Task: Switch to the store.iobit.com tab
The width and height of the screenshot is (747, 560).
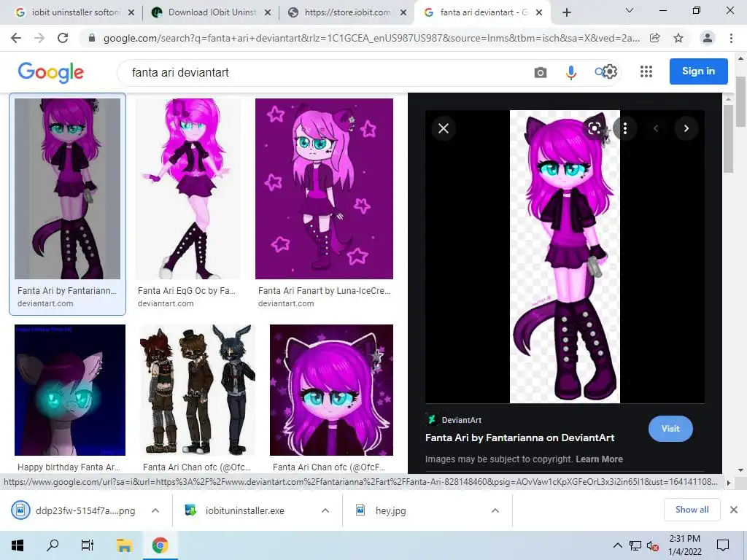Action: click(x=347, y=12)
